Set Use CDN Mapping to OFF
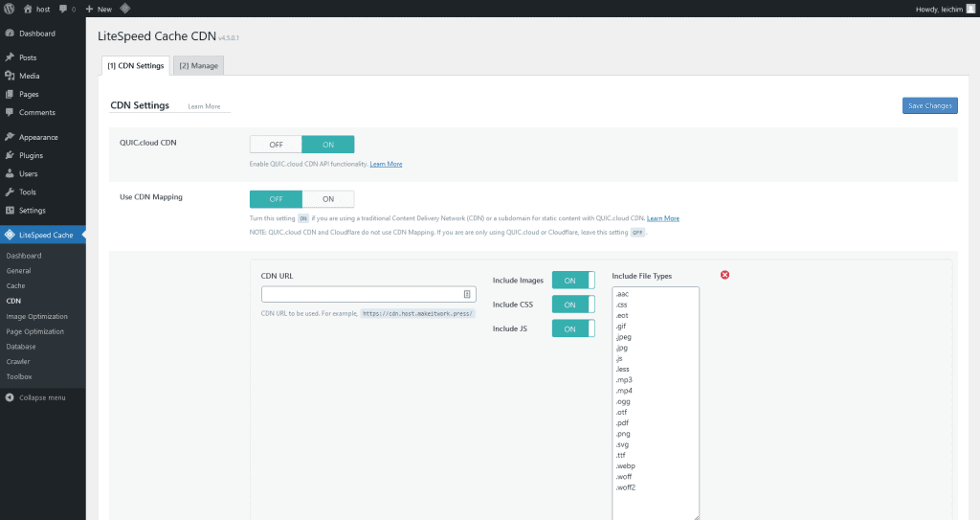Image resolution: width=980 pixels, height=520 pixels. [x=276, y=199]
